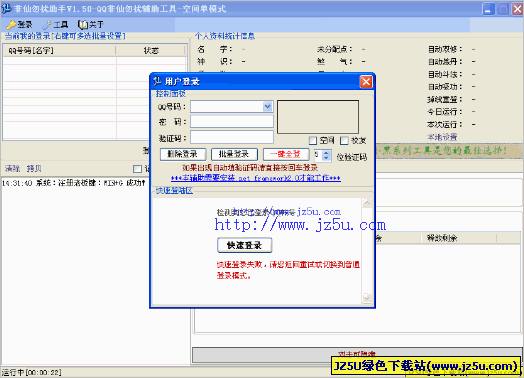Image resolution: width=524 pixels, height=378 pixels.
Task: Click the 自动斗法 statistic label
Action: tap(445, 74)
